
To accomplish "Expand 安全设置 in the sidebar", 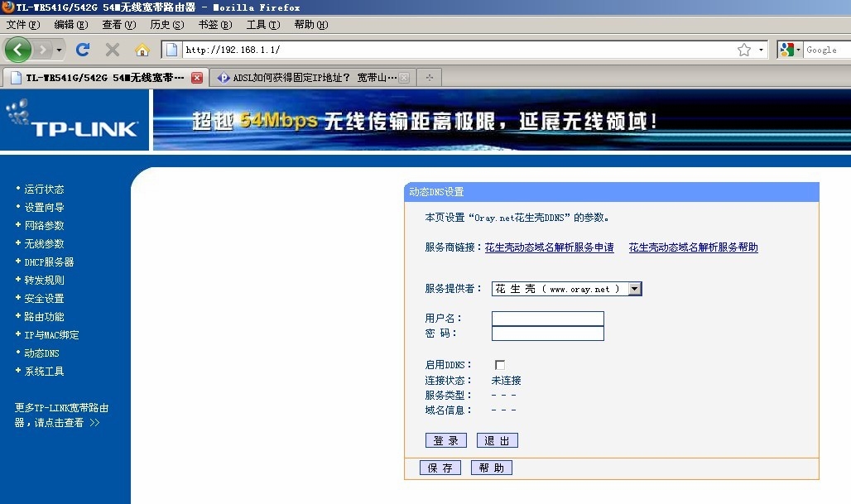I will click(x=44, y=299).
